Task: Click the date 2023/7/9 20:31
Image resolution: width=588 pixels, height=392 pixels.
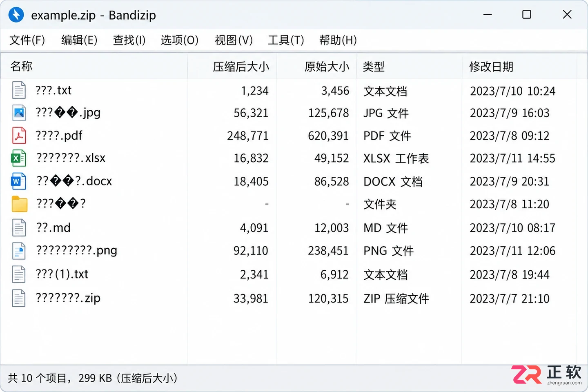Action: coord(510,181)
